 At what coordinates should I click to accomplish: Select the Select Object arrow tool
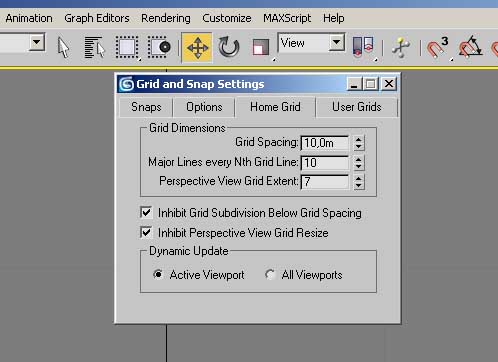pyautogui.click(x=63, y=48)
